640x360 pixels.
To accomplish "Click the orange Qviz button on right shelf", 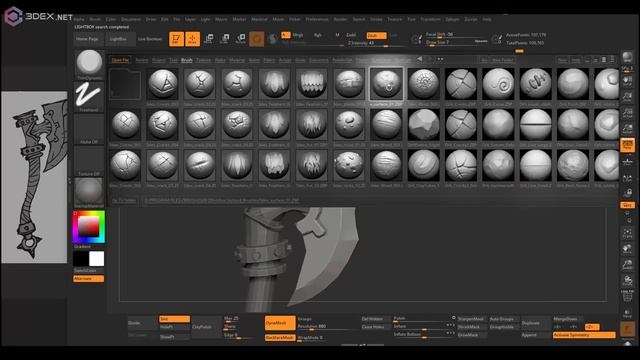I will click(x=627, y=205).
